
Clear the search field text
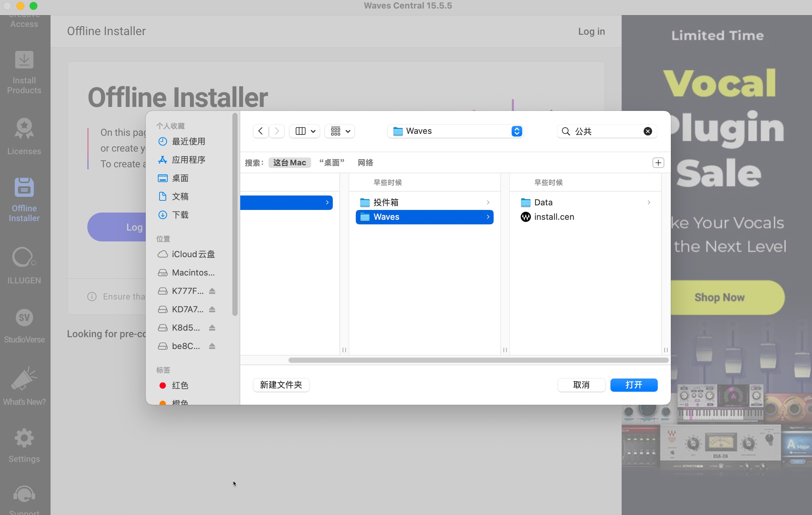pyautogui.click(x=648, y=131)
